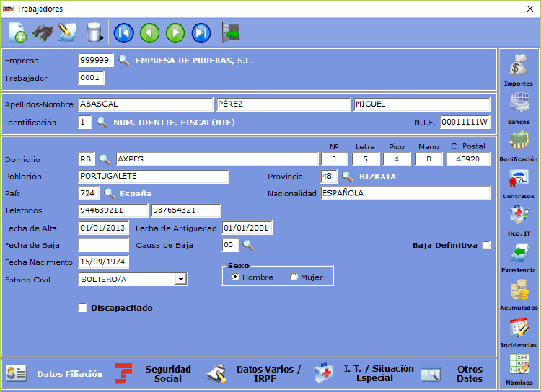The image size is (541, 392).
Task: Click the Piso field
Action: tap(397, 159)
